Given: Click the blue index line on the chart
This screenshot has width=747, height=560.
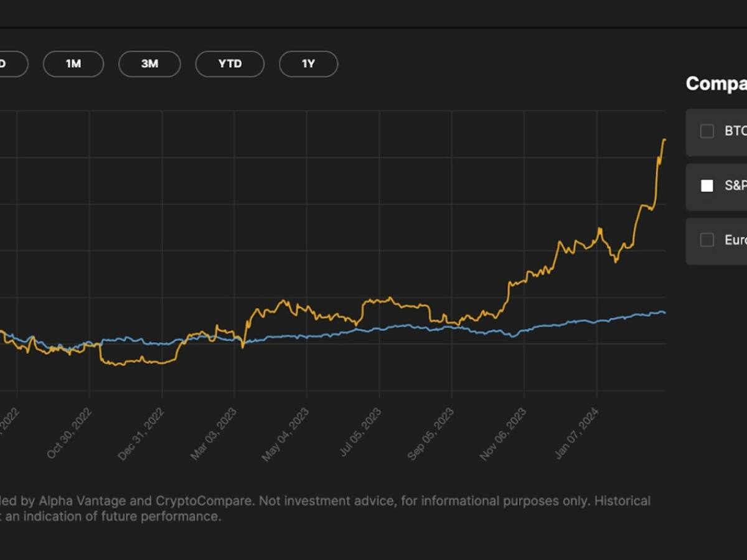Looking at the screenshot, I should pyautogui.click(x=436, y=326).
